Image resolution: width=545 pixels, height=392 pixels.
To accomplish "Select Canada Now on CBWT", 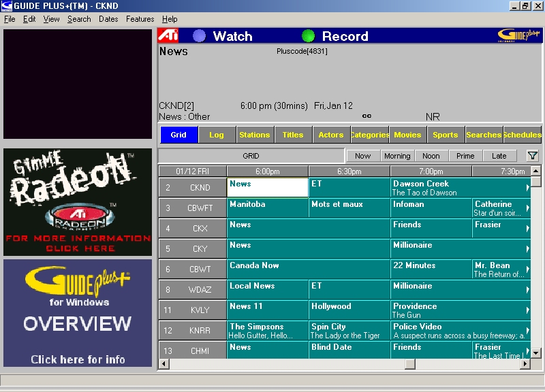I will 309,269.
